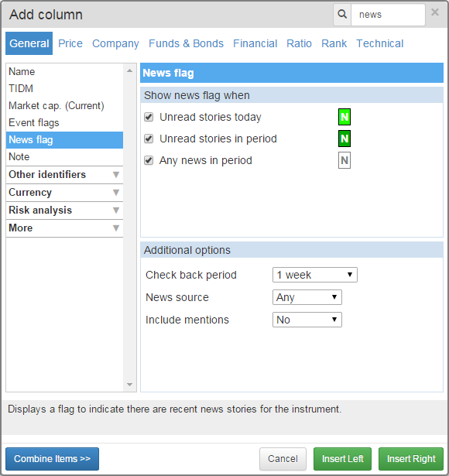This screenshot has width=449, height=476.
Task: Click the search field containing news
Action: click(388, 15)
